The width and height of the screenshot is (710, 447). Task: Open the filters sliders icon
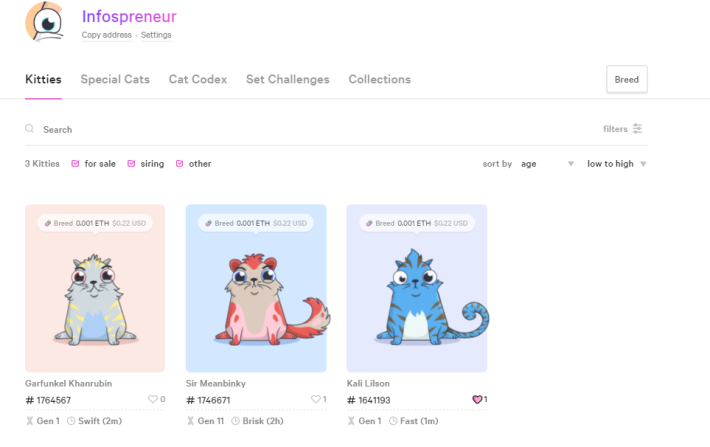click(637, 129)
